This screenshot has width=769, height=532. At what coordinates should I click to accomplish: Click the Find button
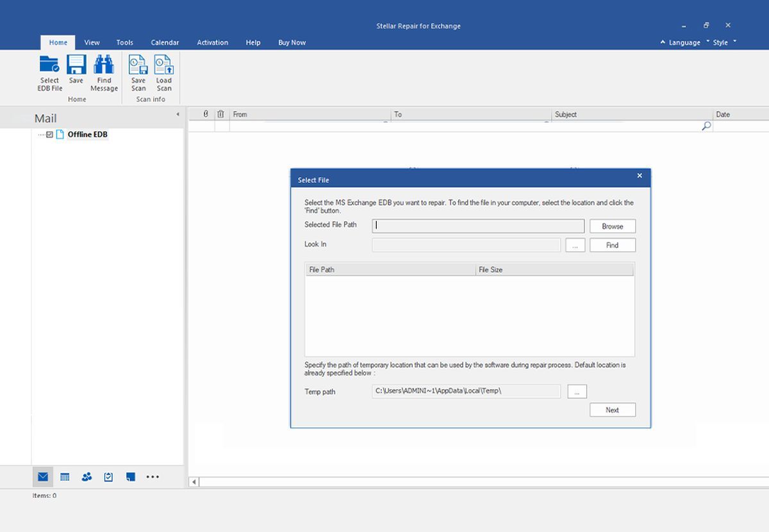point(613,245)
